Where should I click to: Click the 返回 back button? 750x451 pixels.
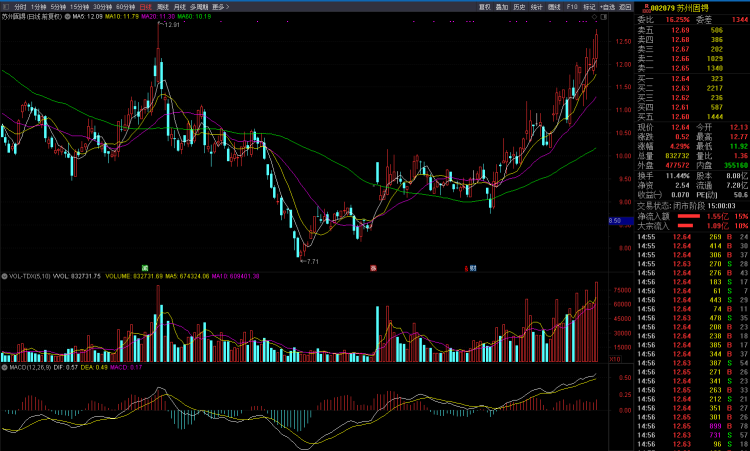625,7
